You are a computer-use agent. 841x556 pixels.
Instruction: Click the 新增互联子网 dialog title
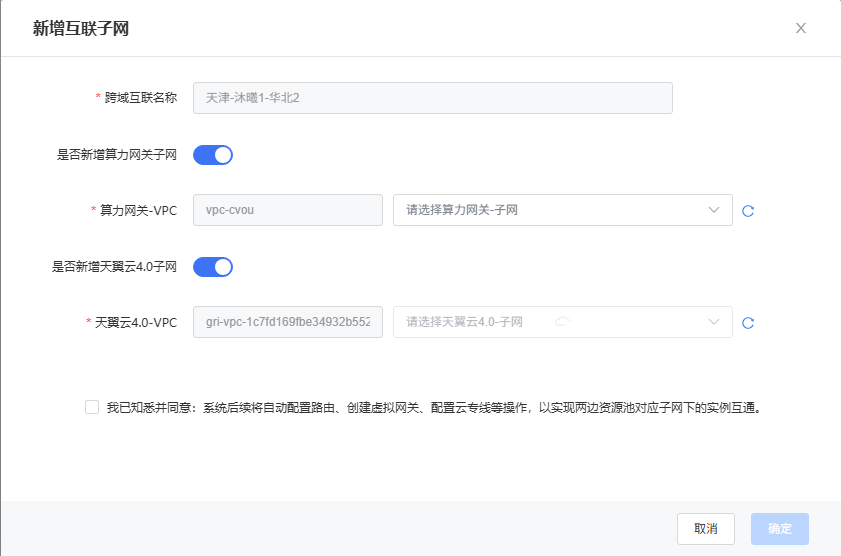[81, 29]
